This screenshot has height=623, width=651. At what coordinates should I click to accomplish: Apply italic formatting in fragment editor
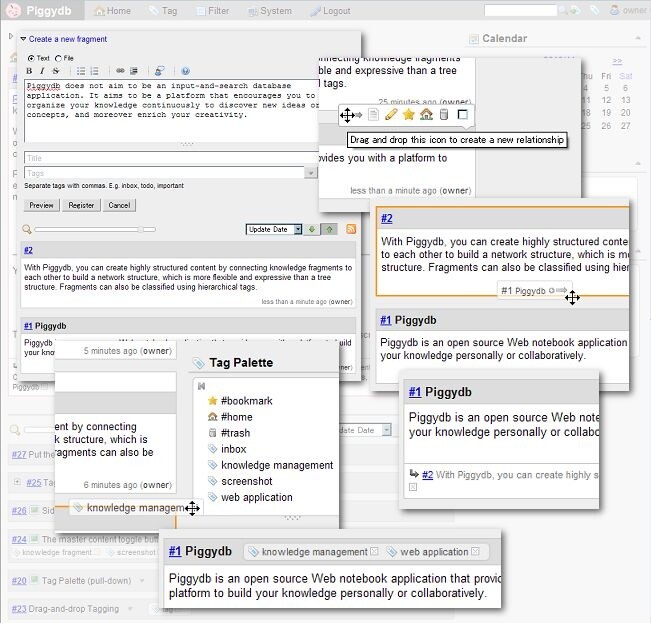tap(42, 71)
